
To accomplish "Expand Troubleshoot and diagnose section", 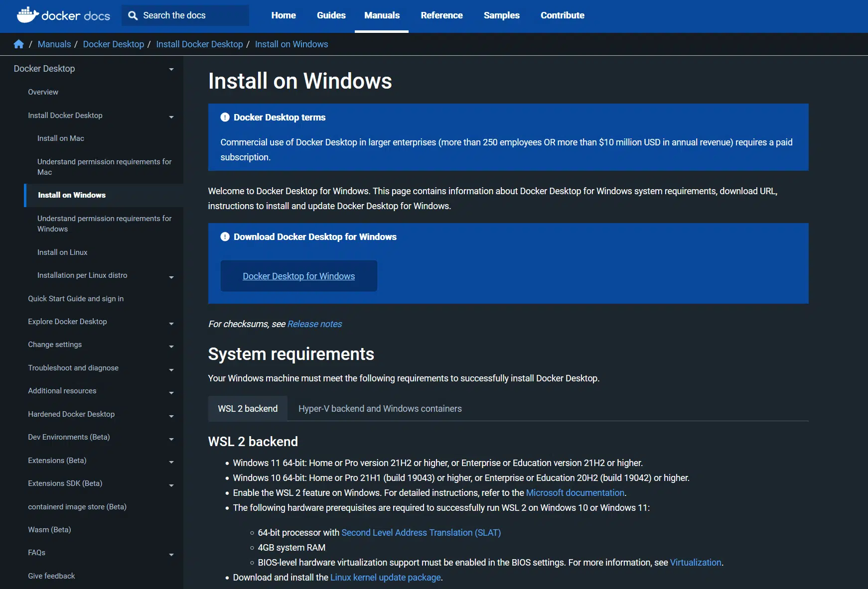I will click(171, 370).
